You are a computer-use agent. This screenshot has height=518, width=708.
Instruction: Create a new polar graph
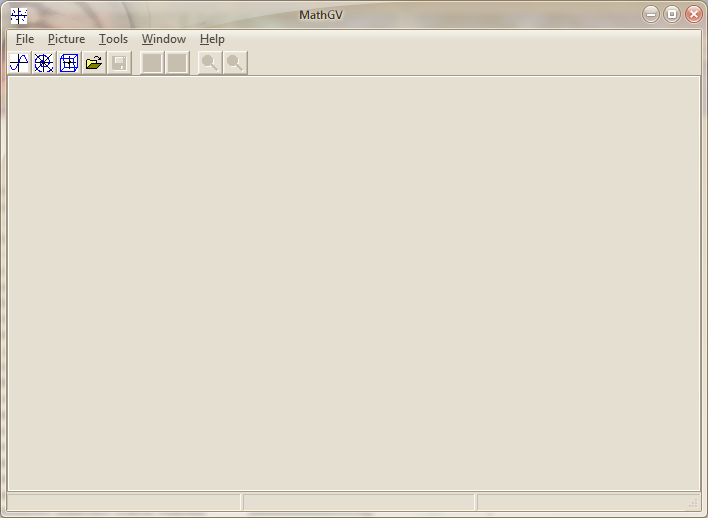pyautogui.click(x=44, y=63)
